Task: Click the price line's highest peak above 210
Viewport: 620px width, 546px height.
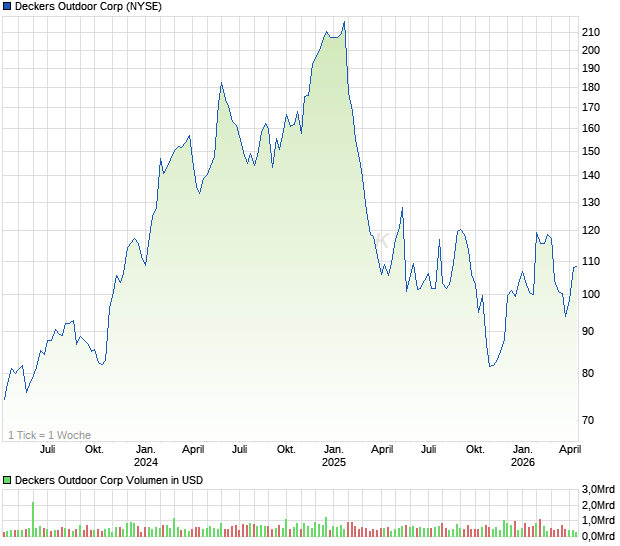Action: [344, 22]
